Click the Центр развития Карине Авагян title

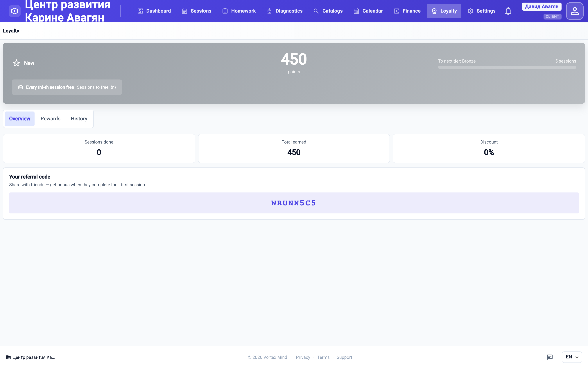[68, 11]
